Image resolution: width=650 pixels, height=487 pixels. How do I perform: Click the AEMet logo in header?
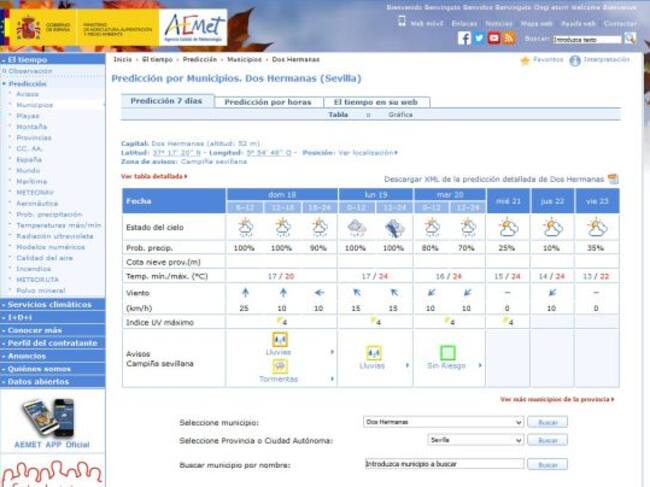pos(192,27)
